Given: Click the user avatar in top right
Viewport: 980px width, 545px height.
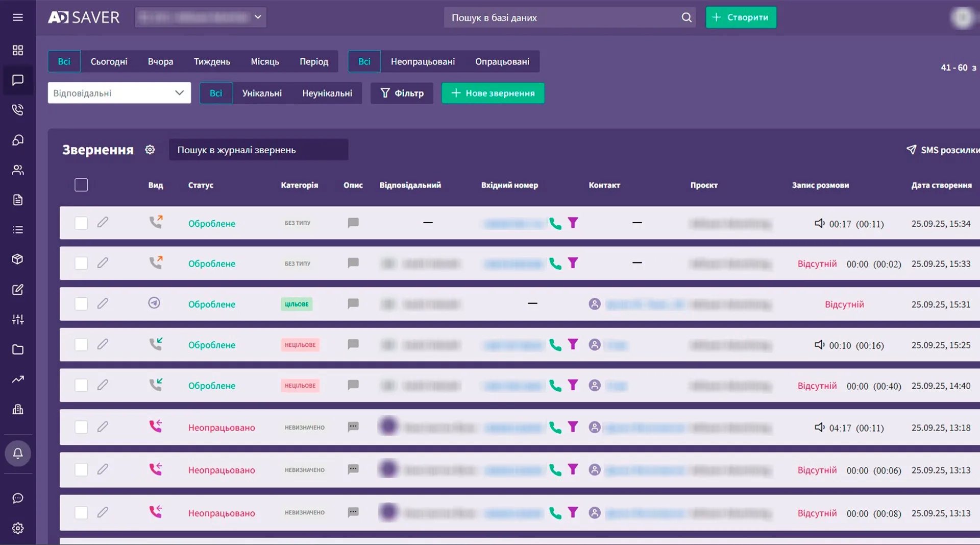Looking at the screenshot, I should click(x=963, y=17).
